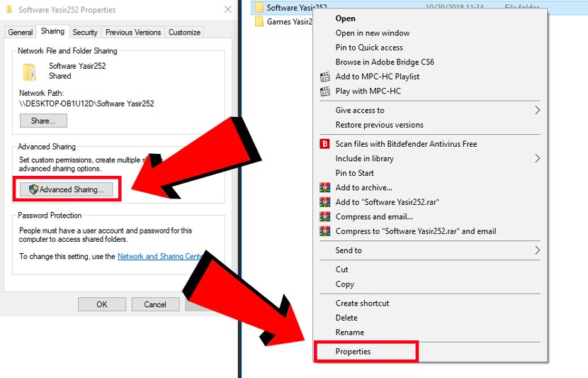Open the Network and Sharing Center link
The height and width of the screenshot is (378, 588).
click(160, 257)
